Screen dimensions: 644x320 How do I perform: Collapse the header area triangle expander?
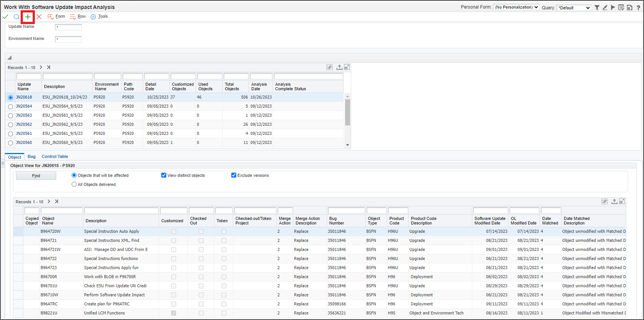9,58
